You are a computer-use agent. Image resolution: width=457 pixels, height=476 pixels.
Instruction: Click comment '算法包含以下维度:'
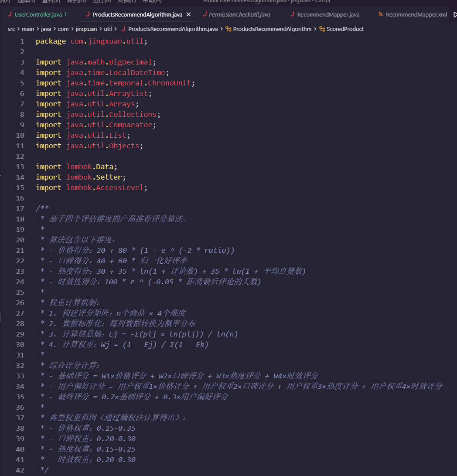(x=82, y=240)
